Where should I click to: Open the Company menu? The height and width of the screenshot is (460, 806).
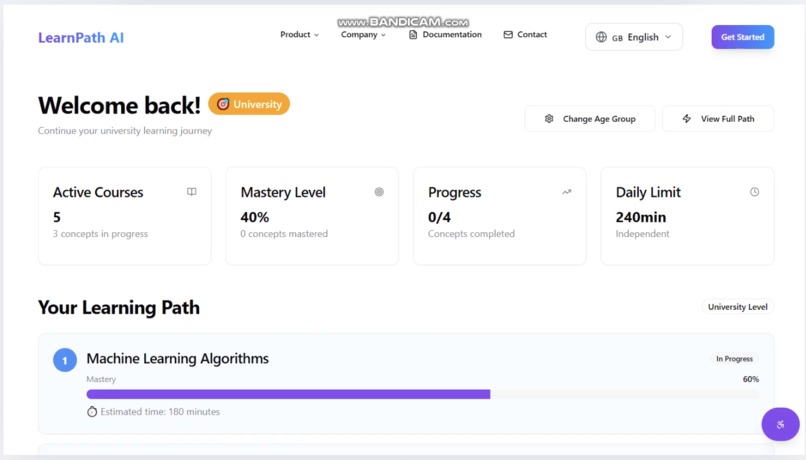(363, 34)
